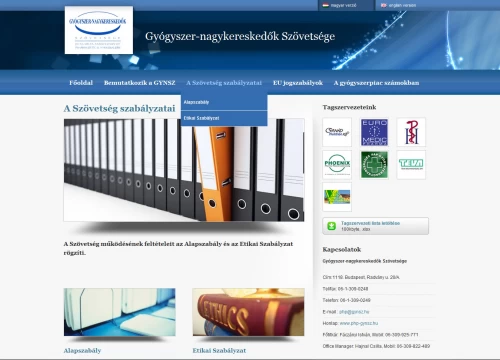Screen dimensions: 500x360
Task: Open Bemutatkozik a GYNSZ menu item
Action: 139,83
